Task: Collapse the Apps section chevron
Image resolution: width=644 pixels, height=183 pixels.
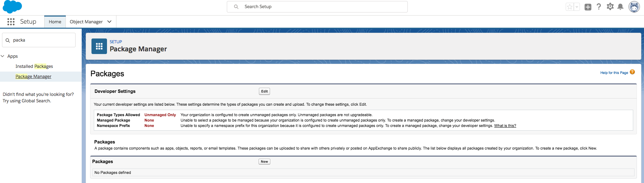Action: [3, 56]
